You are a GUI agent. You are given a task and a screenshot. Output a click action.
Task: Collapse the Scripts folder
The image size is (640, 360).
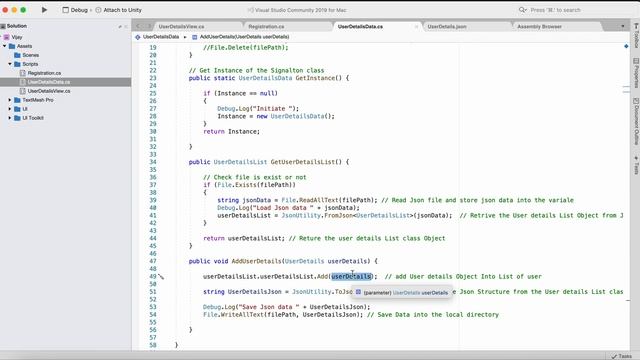(x=10, y=64)
